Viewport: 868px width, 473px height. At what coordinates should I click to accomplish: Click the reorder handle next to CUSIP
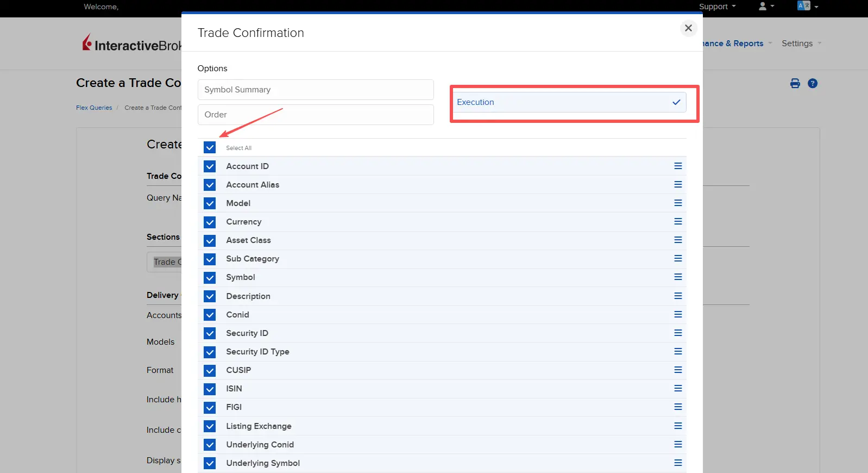[678, 370]
